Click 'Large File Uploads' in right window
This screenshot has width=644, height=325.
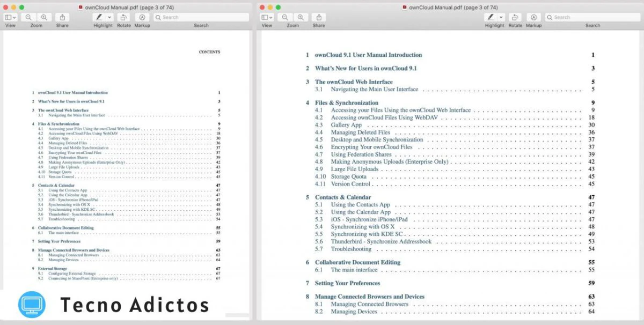pyautogui.click(x=355, y=169)
